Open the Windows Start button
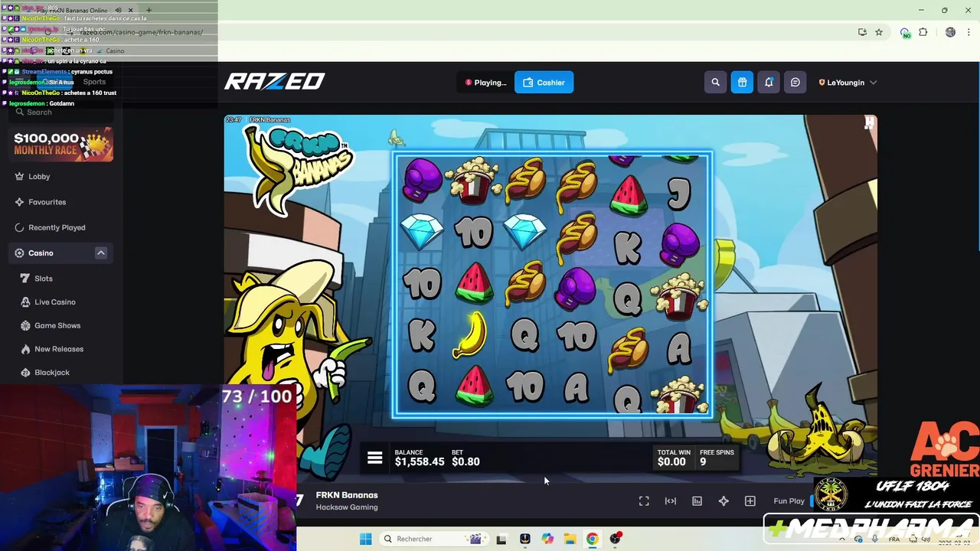Image resolution: width=980 pixels, height=551 pixels. (x=365, y=539)
